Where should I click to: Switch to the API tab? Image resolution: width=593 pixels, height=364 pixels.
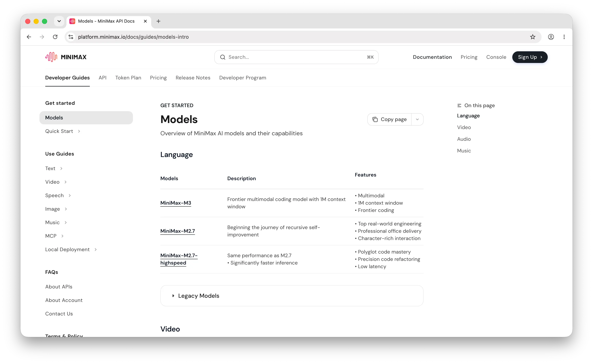tap(103, 78)
